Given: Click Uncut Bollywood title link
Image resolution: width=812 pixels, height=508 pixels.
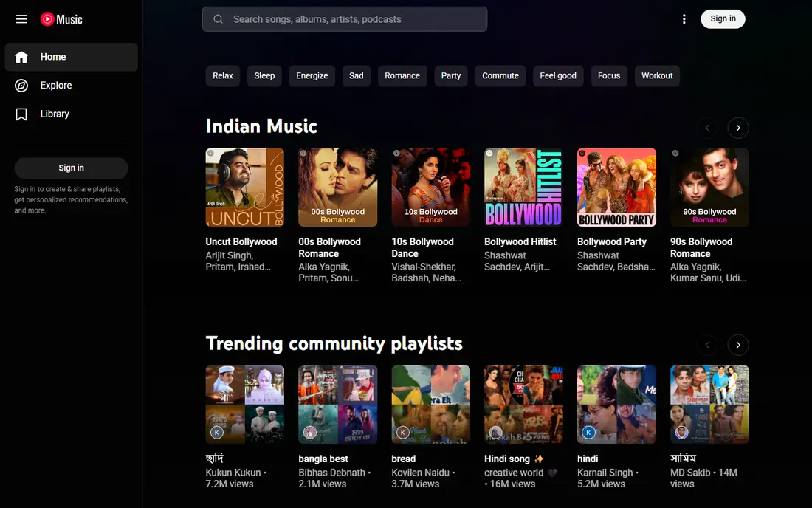Looking at the screenshot, I should (241, 242).
